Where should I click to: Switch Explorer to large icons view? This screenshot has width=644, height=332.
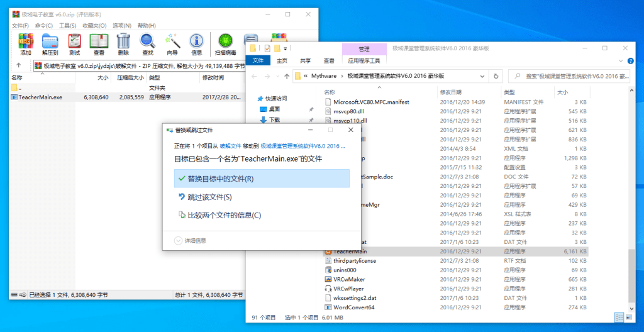point(629,317)
